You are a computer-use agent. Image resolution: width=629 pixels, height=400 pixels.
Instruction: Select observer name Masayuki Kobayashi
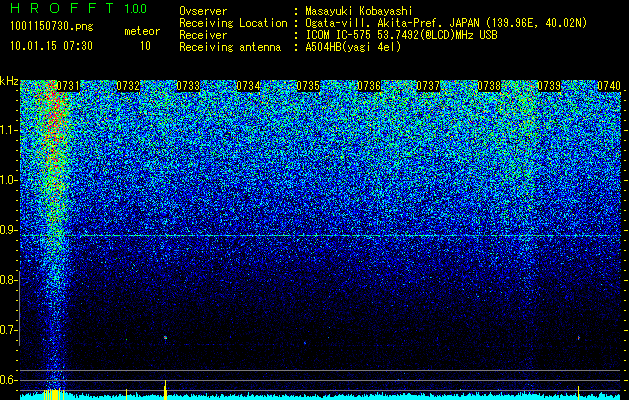[359, 11]
